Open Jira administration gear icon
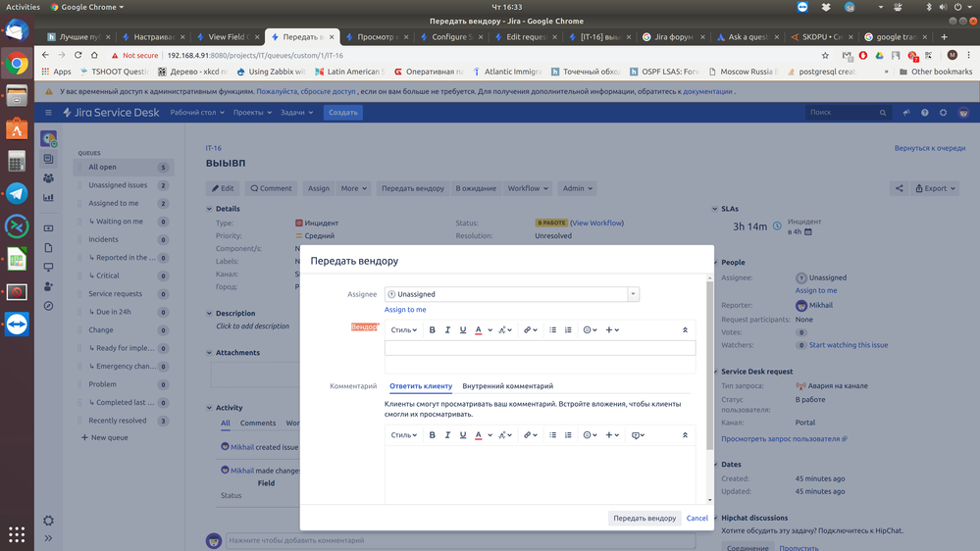The image size is (980, 551). tap(943, 113)
